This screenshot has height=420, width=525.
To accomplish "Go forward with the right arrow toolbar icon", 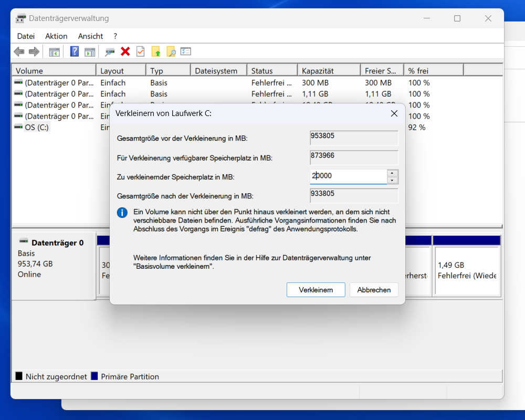I will 34,51.
